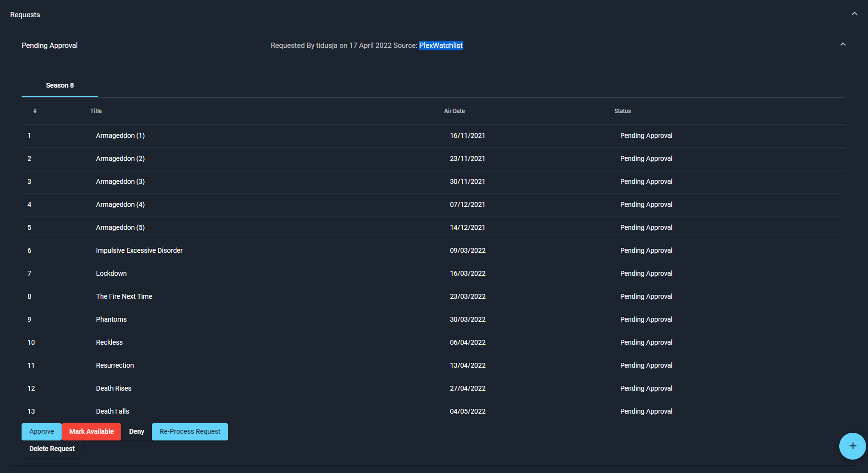This screenshot has width=868, height=473.
Task: Select episode title Armageddon (1)
Action: coord(120,135)
